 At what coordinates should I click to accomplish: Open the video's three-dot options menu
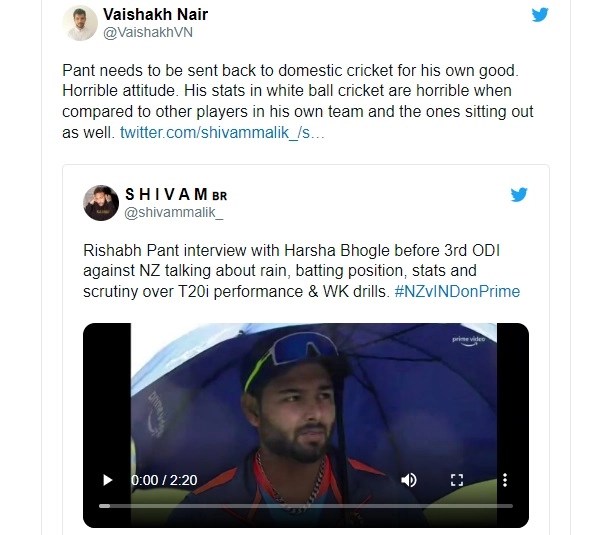505,480
